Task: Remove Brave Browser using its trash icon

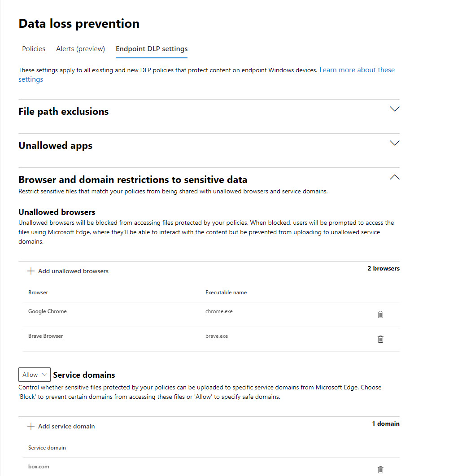Action: tap(380, 339)
